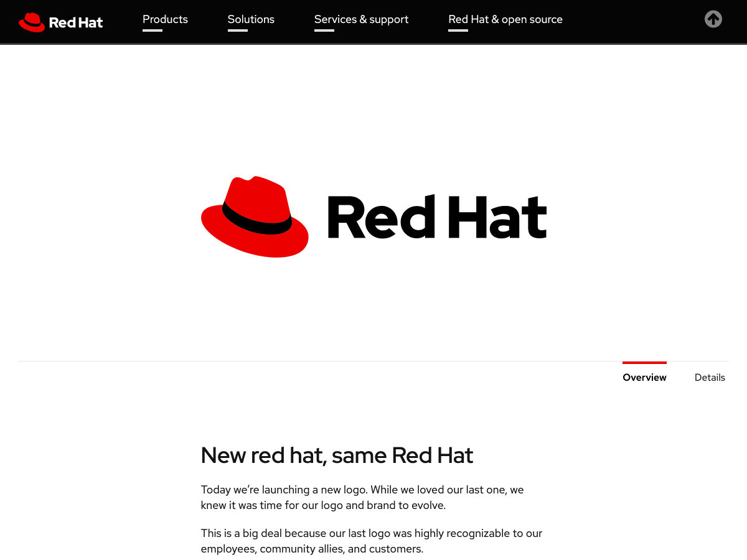This screenshot has height=560, width=747.
Task: Switch to the Overview tab
Action: pyautogui.click(x=644, y=377)
